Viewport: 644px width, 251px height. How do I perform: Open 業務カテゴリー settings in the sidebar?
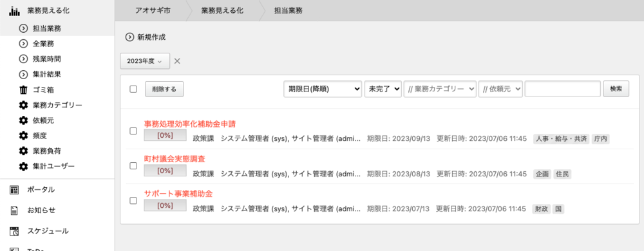pos(57,105)
